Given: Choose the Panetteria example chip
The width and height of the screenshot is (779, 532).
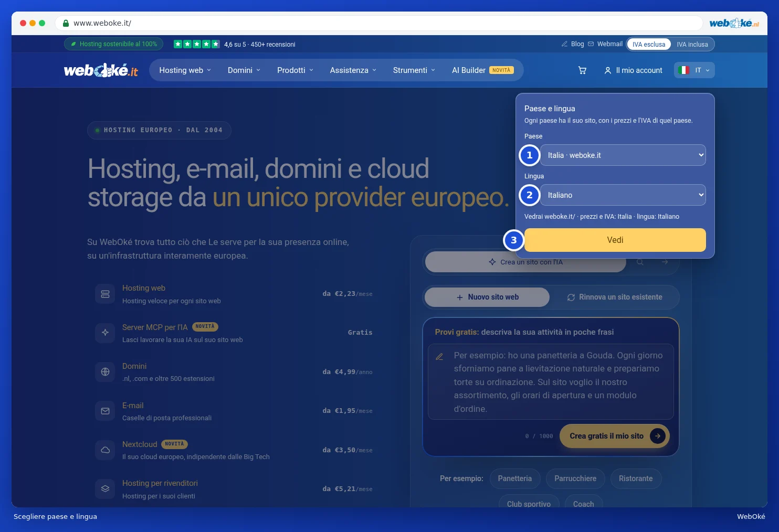Looking at the screenshot, I should click(x=515, y=478).
